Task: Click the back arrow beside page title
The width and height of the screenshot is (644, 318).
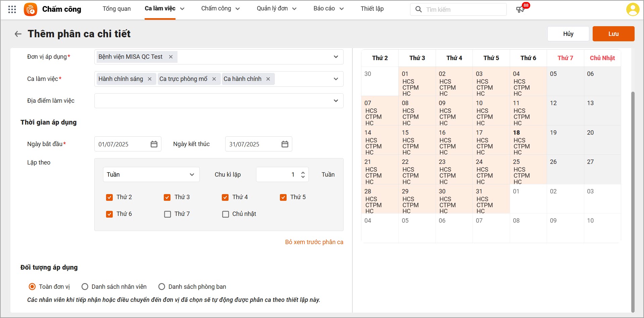Action: [18, 34]
